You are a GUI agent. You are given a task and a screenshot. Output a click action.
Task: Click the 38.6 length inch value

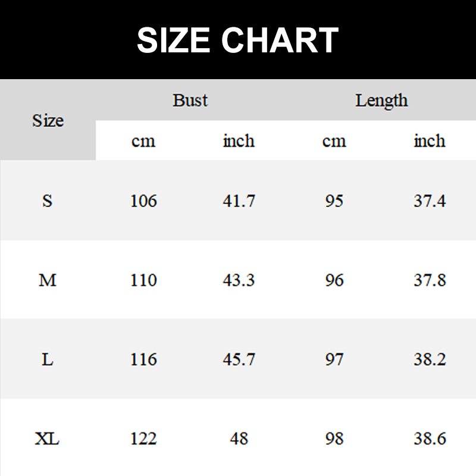pyautogui.click(x=430, y=439)
